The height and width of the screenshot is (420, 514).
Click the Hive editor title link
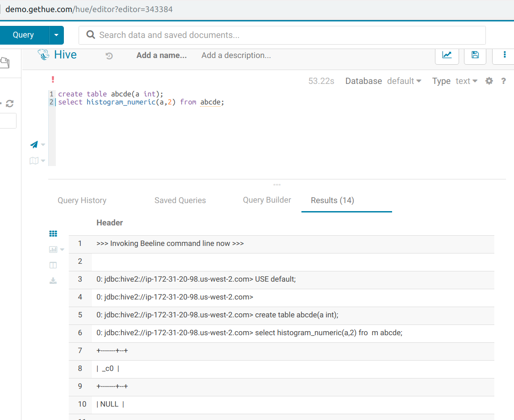[x=65, y=55]
